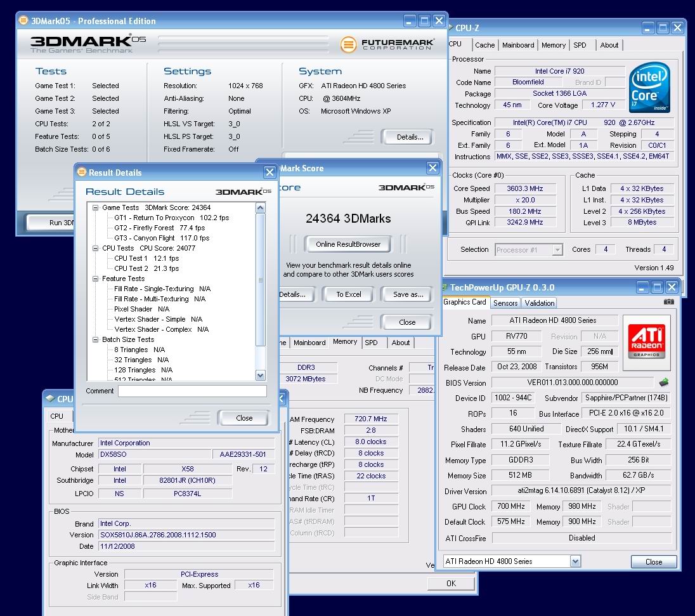Click the ATI Radeon logo in GPU-Z
Viewport: 695px width, 616px height.
(x=647, y=343)
